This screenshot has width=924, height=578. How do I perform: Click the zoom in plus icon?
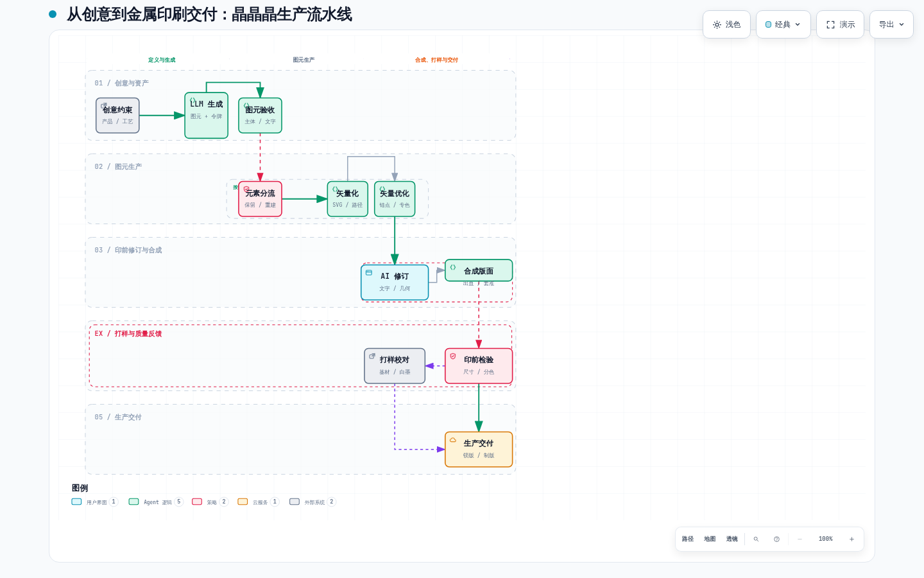[851, 539]
